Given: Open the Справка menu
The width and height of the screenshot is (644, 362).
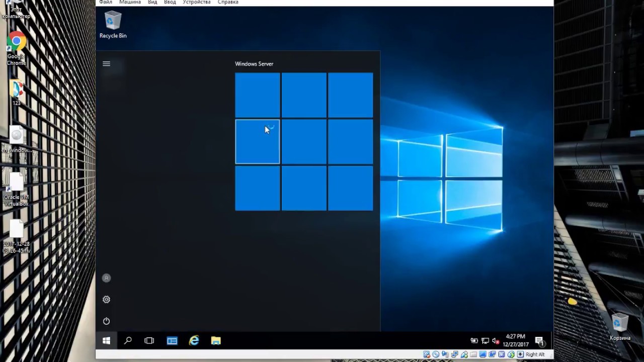Looking at the screenshot, I should click(x=228, y=3).
